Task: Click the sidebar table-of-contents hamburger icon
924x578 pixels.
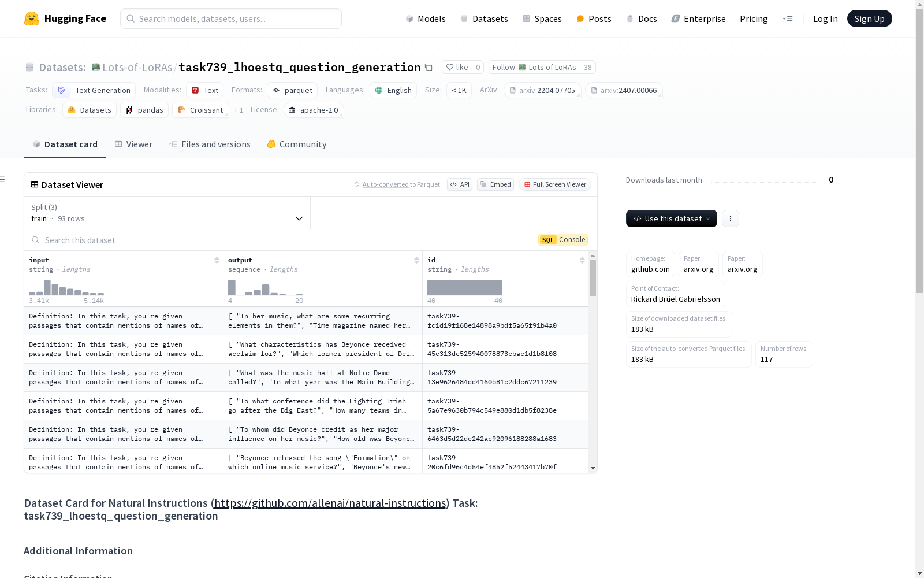Action: (x=3, y=179)
